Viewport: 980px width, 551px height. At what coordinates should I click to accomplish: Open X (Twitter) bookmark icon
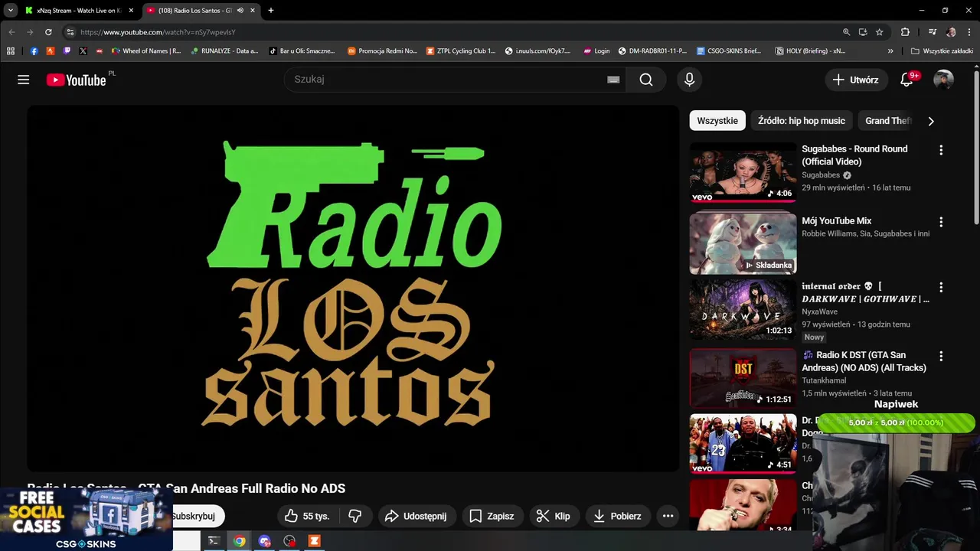[83, 51]
